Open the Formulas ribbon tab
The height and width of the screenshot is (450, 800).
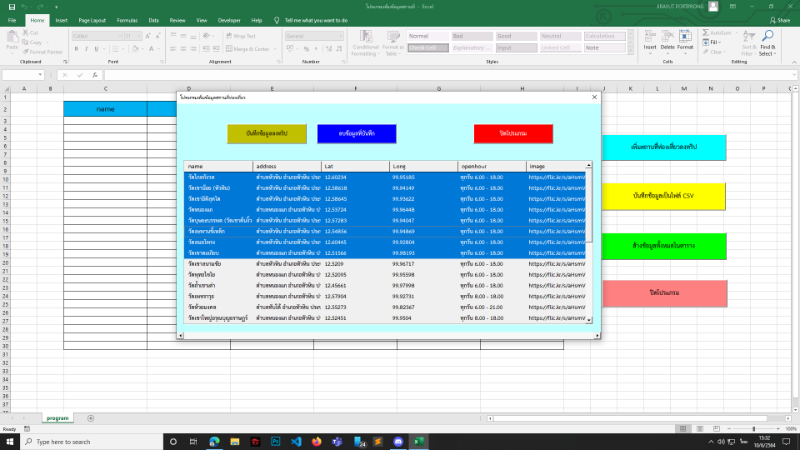[127, 19]
